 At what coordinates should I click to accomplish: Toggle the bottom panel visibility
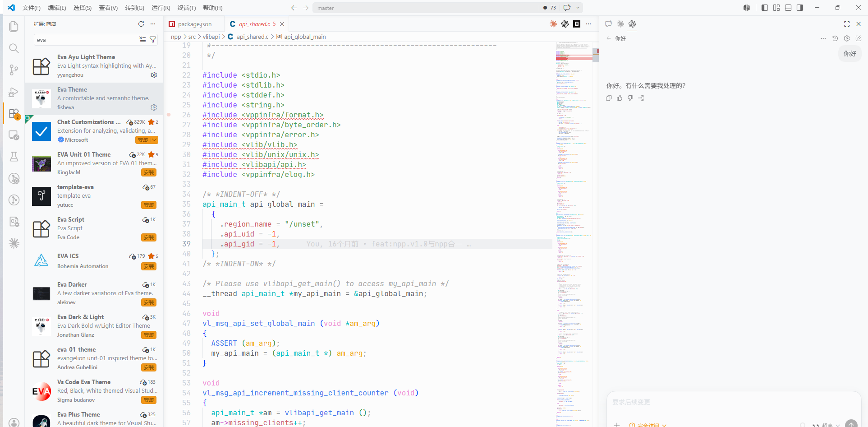point(788,8)
